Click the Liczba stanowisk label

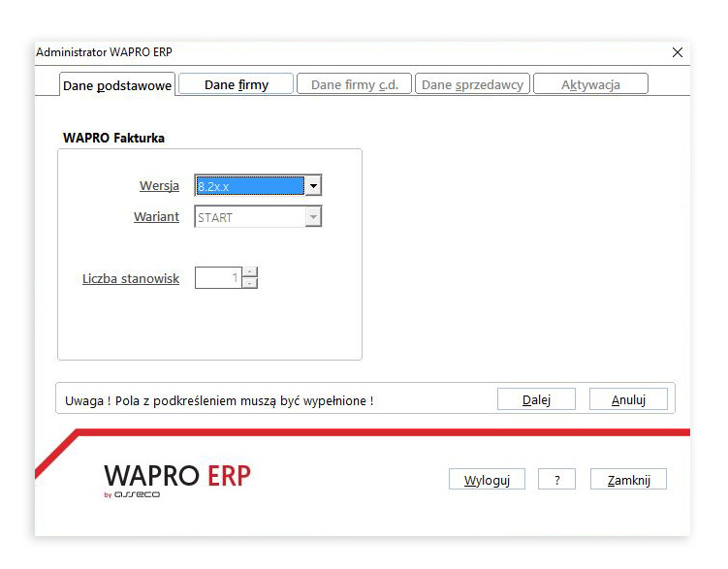tap(131, 278)
